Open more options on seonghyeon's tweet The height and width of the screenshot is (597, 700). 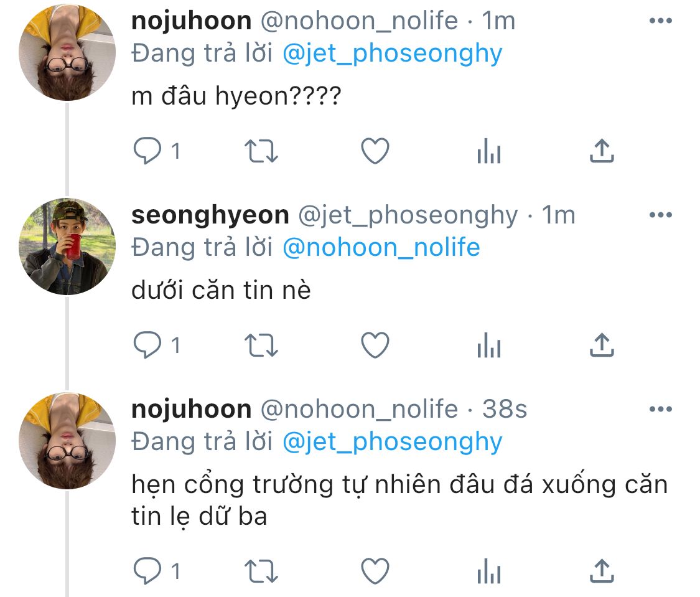pyautogui.click(x=660, y=215)
